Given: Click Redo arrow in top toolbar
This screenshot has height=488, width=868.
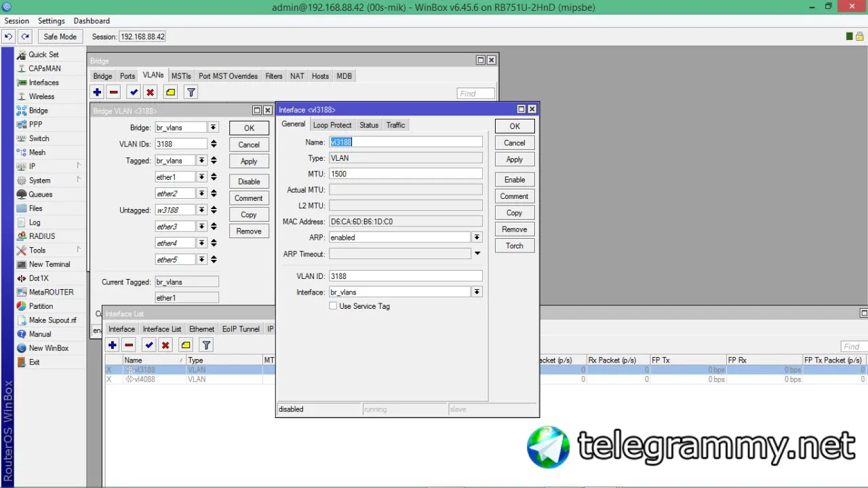Looking at the screenshot, I should [x=25, y=37].
